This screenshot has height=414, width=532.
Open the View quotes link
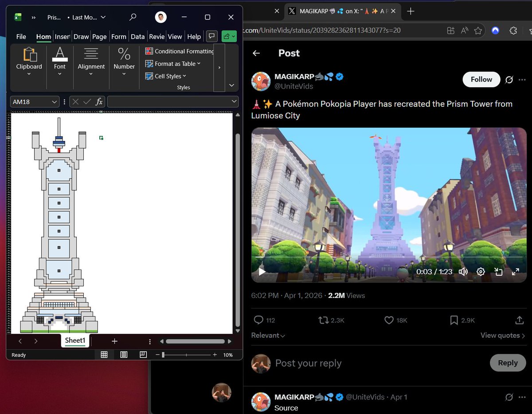click(503, 336)
